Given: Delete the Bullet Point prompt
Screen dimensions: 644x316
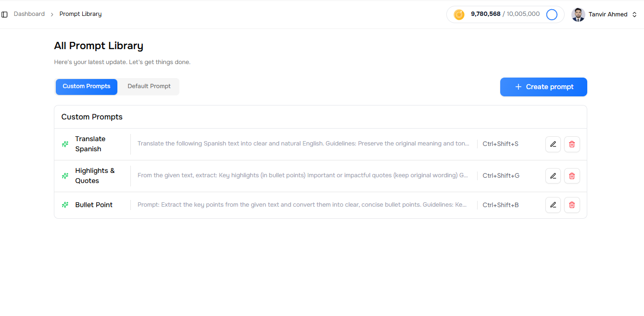Looking at the screenshot, I should (572, 205).
